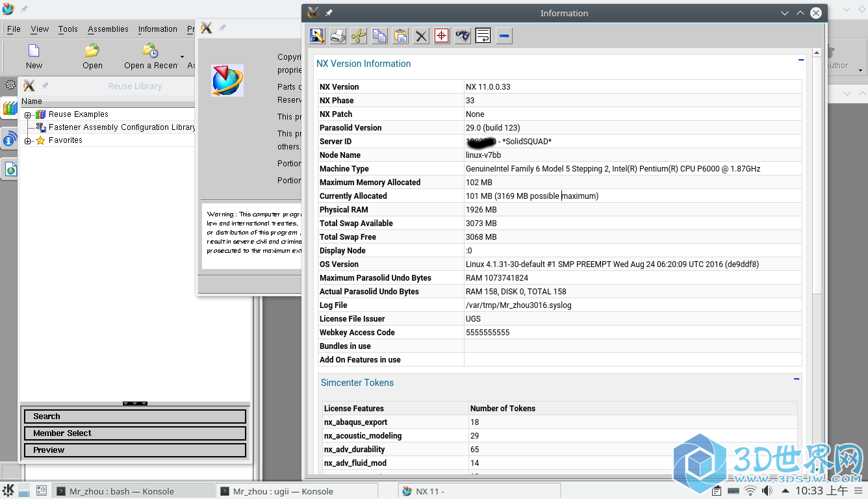Click the Webkey Access Code 5555555555
Image resolution: width=868 pixels, height=499 pixels.
click(x=487, y=333)
